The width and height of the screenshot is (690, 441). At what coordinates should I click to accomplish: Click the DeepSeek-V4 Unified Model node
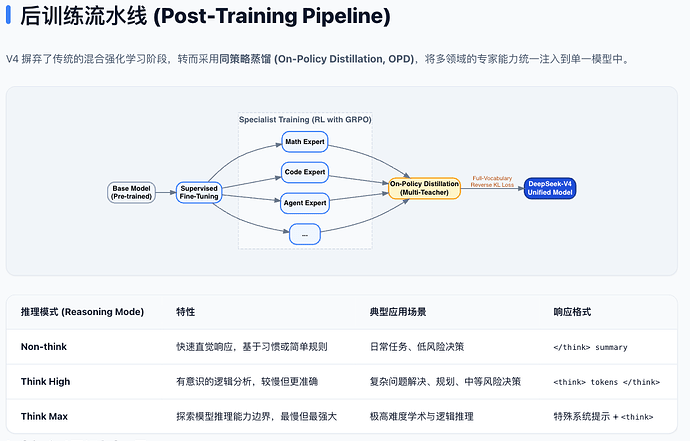[x=550, y=188]
